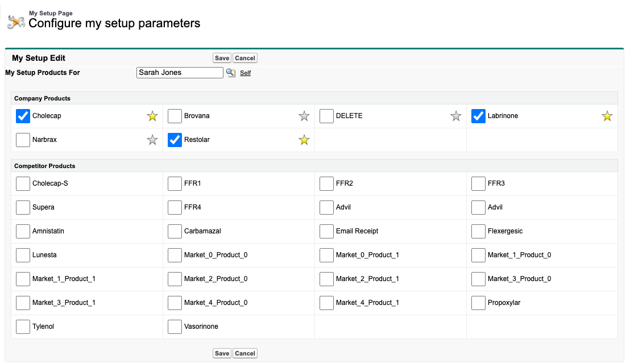Click the gray star next to DELETE
626x364 pixels.
click(455, 116)
